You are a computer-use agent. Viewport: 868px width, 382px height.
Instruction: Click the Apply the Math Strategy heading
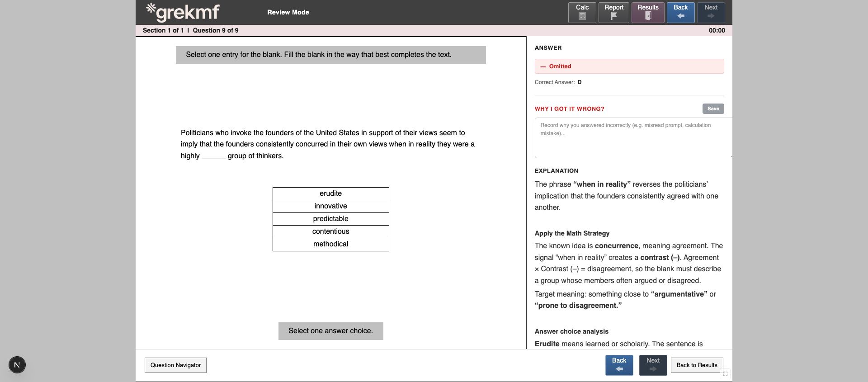[x=572, y=233]
